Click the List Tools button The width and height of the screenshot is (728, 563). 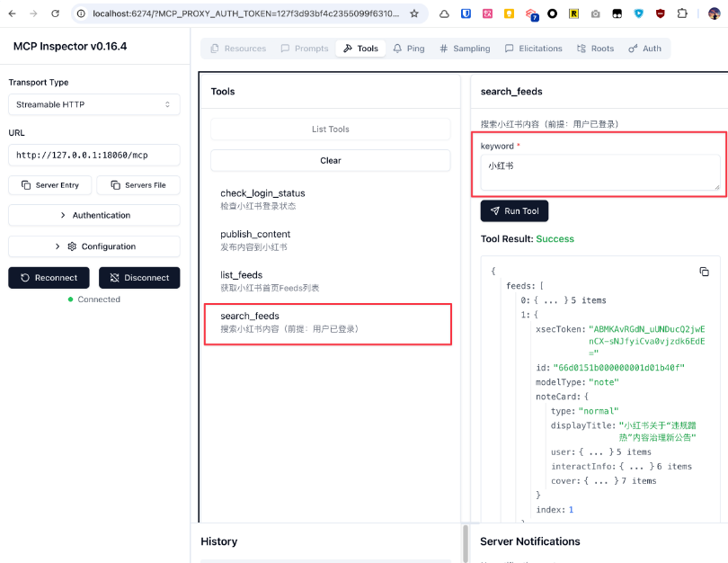coord(331,130)
